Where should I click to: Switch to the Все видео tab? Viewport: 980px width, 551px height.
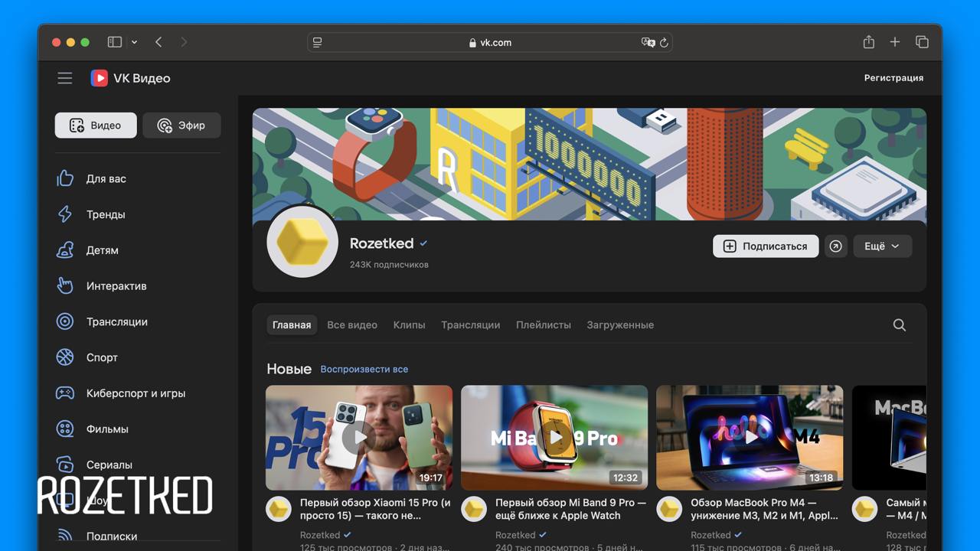pos(352,325)
